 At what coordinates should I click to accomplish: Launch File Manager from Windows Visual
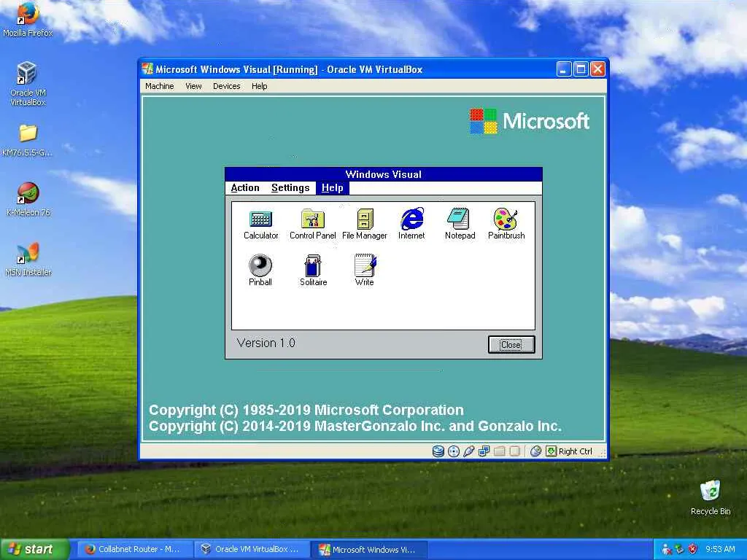(x=365, y=224)
